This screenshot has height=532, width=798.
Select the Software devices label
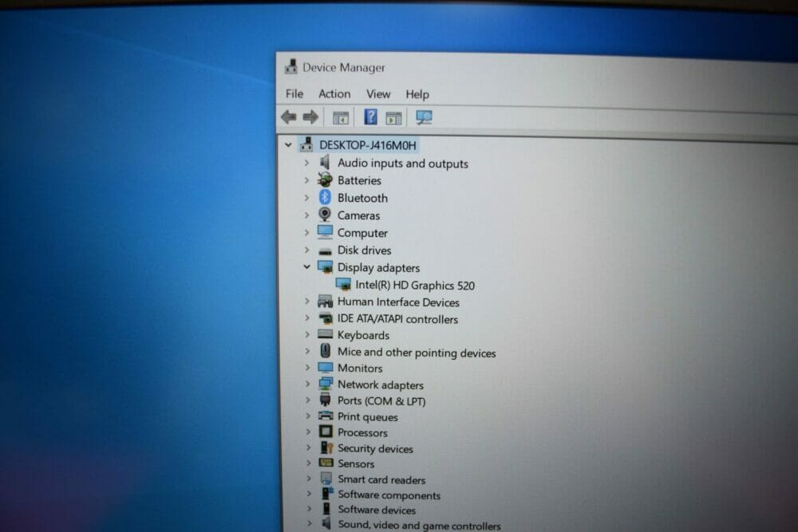pyautogui.click(x=377, y=510)
